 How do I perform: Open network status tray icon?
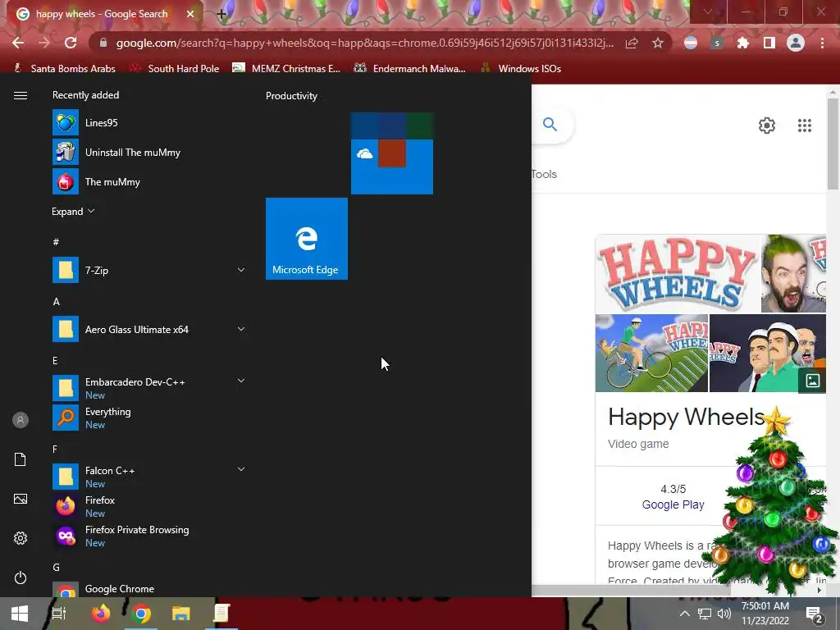(x=705, y=614)
